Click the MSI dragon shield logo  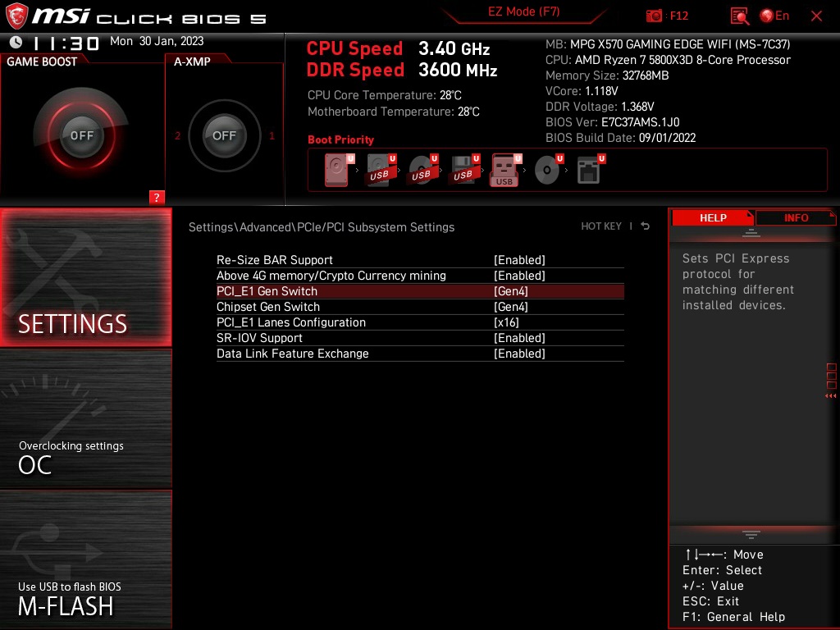16,16
